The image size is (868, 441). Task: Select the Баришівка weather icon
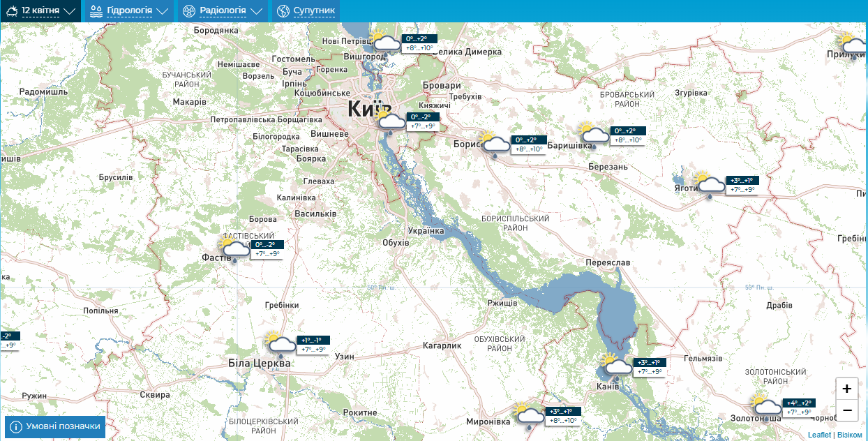[593, 135]
